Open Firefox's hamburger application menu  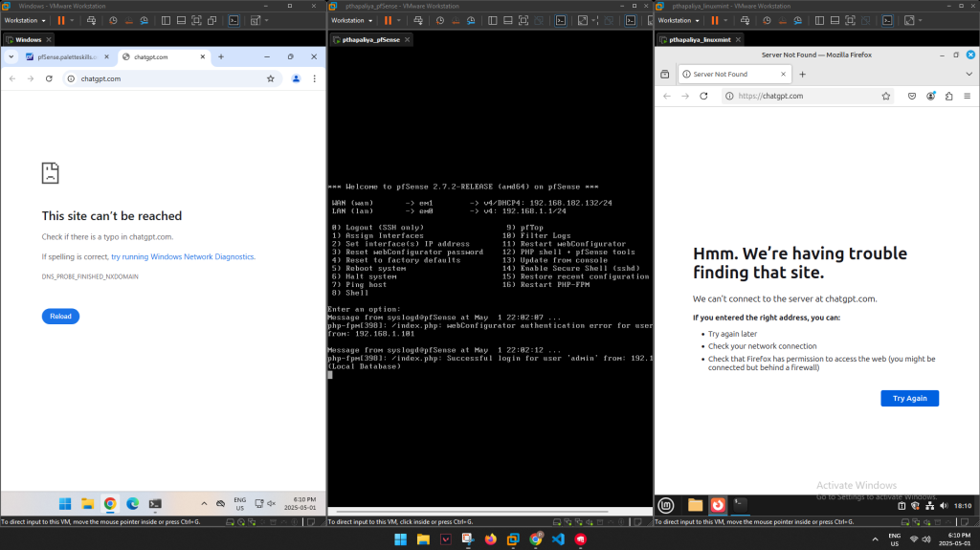[x=967, y=97]
